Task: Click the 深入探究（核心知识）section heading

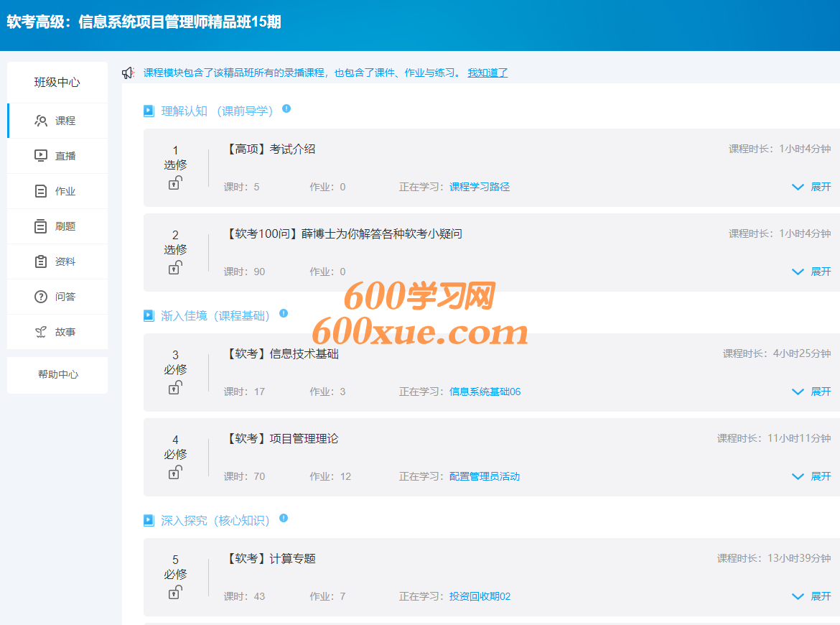Action: pos(215,521)
